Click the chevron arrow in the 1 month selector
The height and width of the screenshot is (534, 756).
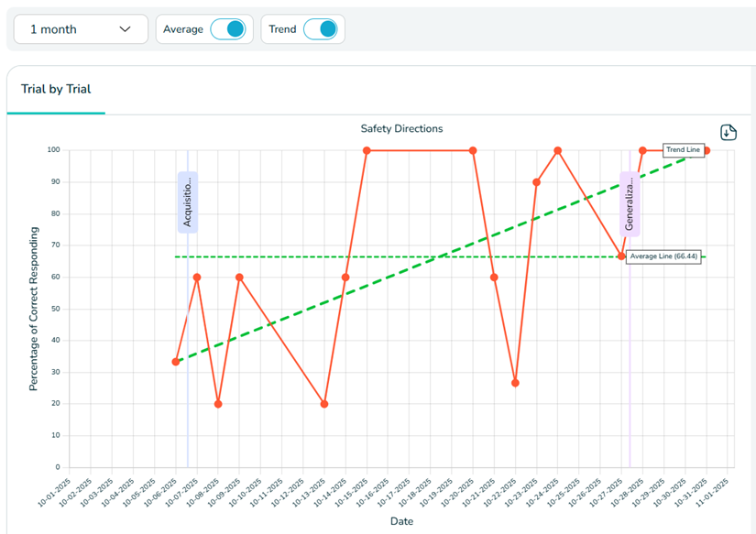126,29
